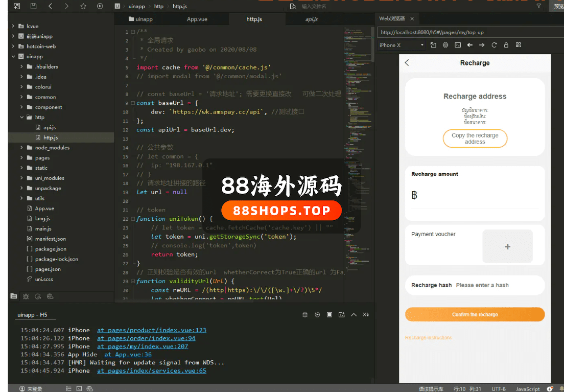Click the payment voucher upload box
This screenshot has height=392, width=564.
coord(507,246)
